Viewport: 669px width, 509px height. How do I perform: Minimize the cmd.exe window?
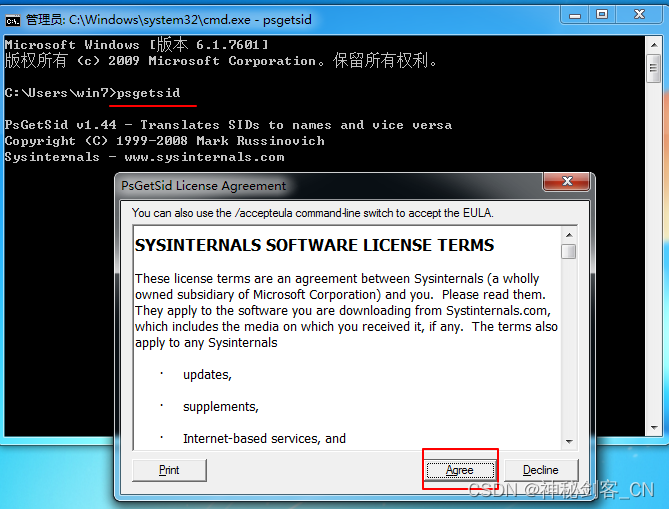point(575,15)
